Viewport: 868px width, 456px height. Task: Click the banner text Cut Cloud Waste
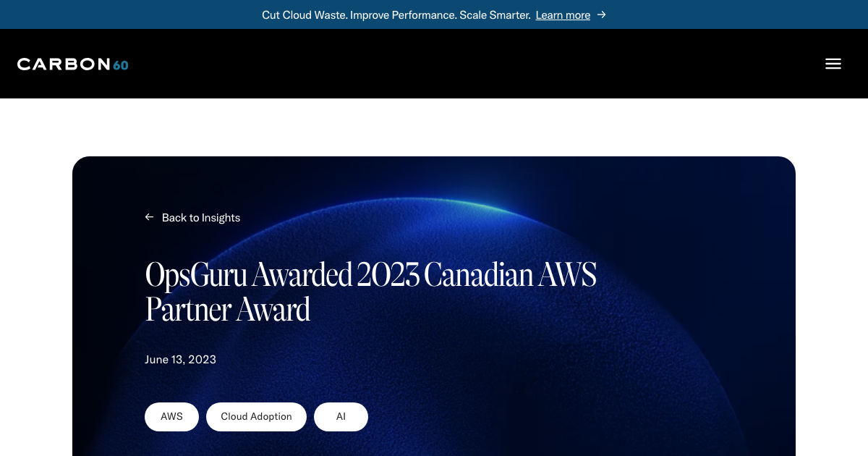tap(396, 14)
